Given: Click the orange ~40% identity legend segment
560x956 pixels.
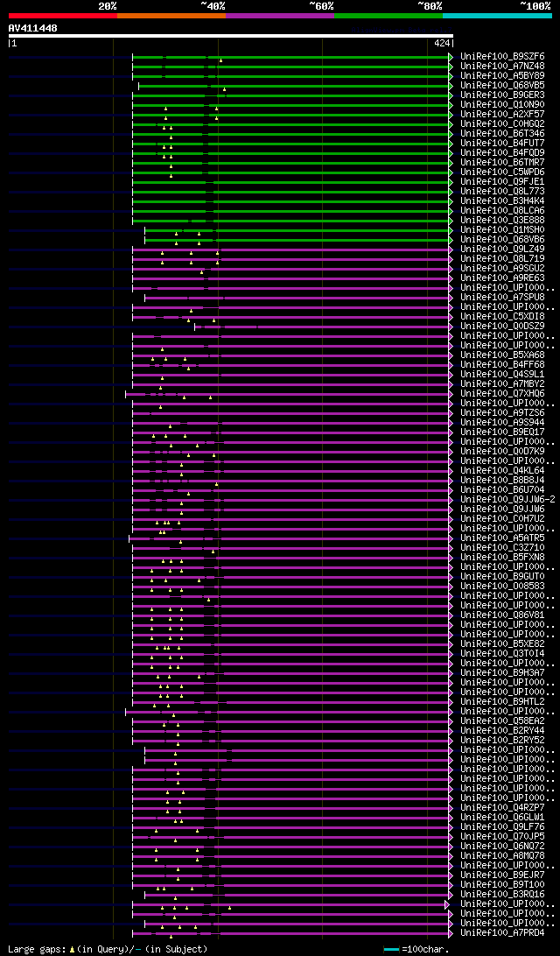Looking at the screenshot, I should tap(171, 15).
